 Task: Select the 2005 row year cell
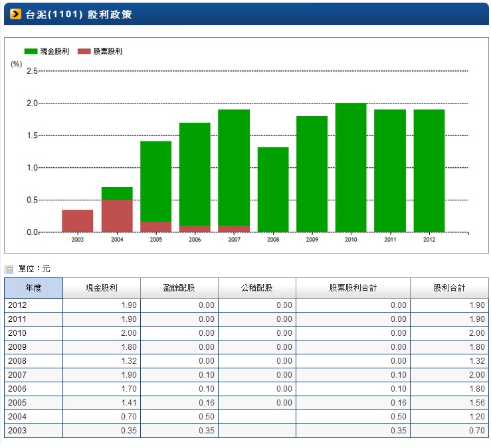pyautogui.click(x=33, y=403)
